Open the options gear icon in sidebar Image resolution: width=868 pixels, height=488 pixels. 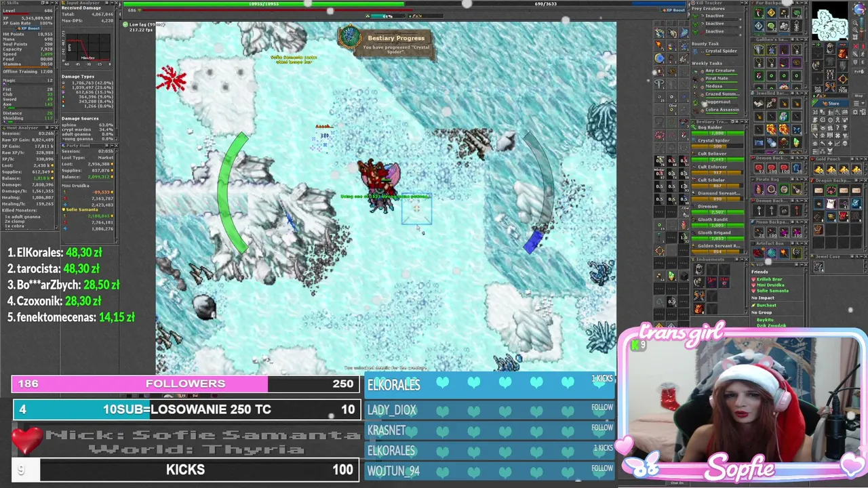tap(856, 112)
